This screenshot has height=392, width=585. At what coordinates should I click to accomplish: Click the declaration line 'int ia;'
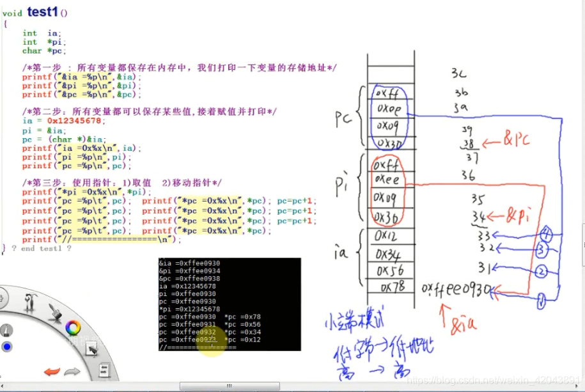tap(42, 33)
